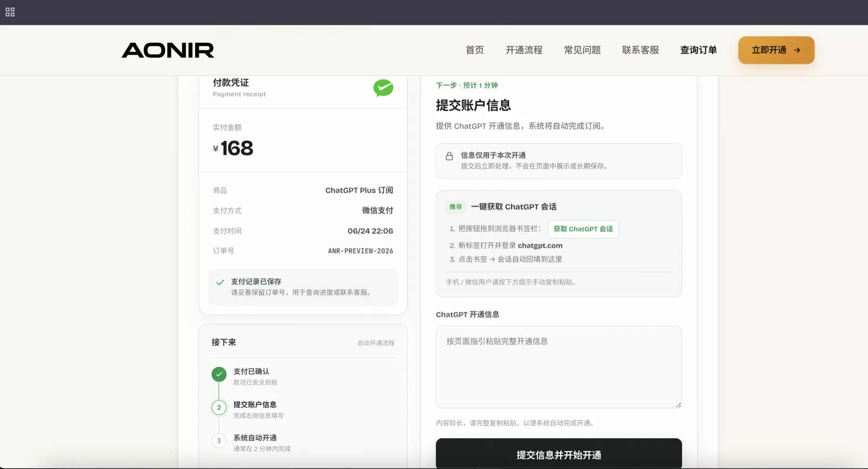Select 联系客服 in the navigation
Image resolution: width=868 pixels, height=469 pixels.
click(x=640, y=50)
